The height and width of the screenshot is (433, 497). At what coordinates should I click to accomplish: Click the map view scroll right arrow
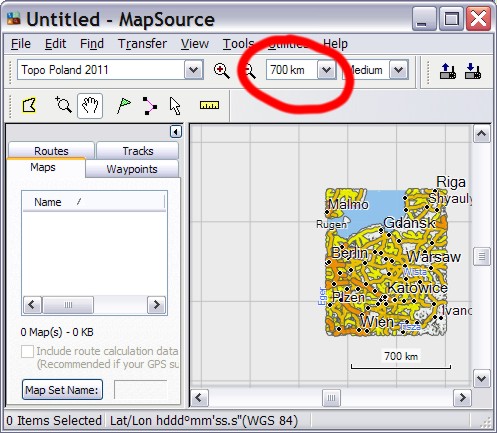[x=462, y=398]
